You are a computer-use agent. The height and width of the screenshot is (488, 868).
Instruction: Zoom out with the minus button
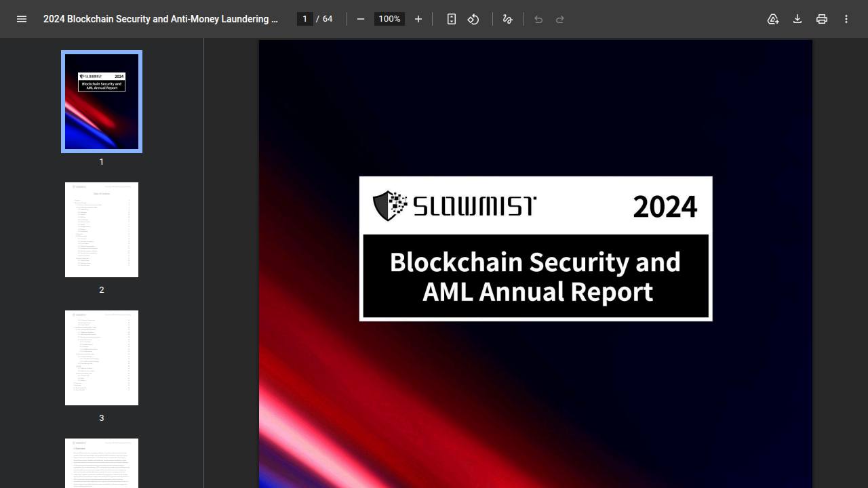(x=361, y=19)
